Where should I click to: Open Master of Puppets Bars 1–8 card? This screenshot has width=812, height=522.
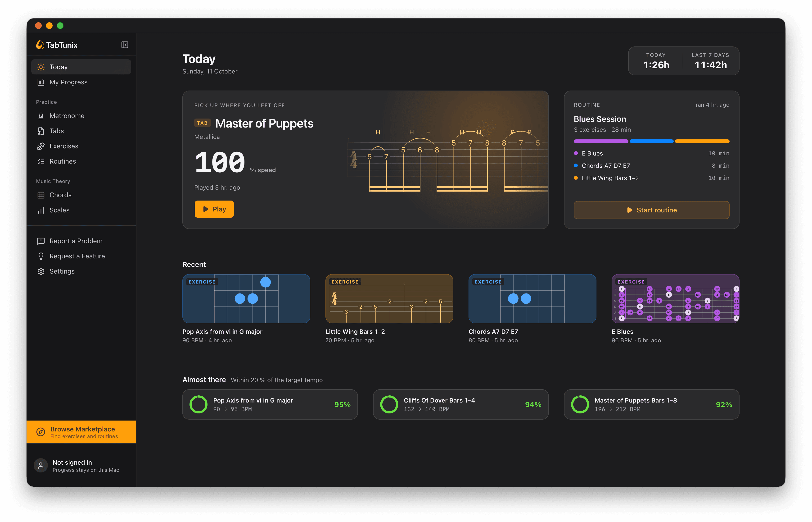pos(651,404)
